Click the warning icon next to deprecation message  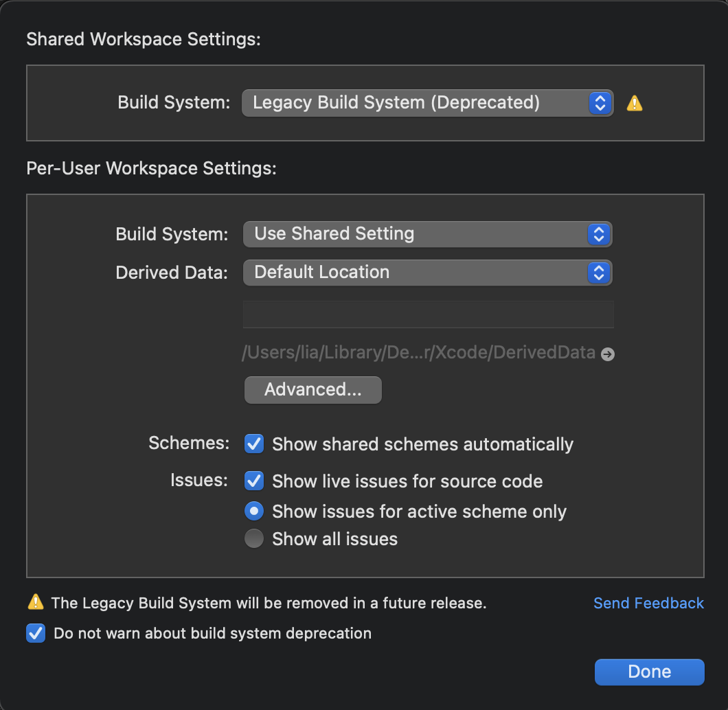point(35,603)
